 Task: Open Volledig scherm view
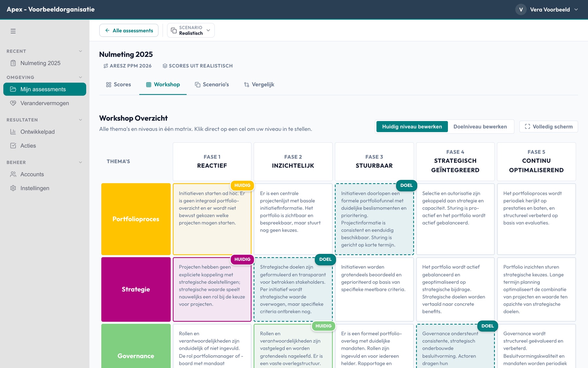548,127
